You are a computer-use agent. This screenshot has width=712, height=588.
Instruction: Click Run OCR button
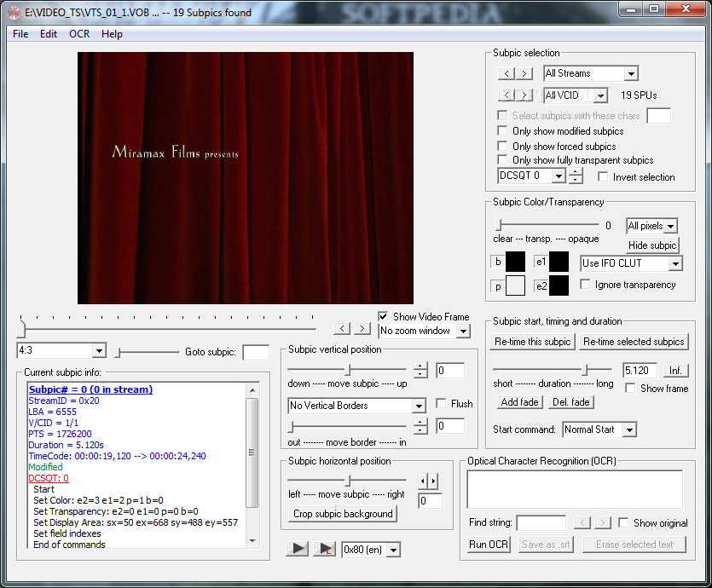488,545
